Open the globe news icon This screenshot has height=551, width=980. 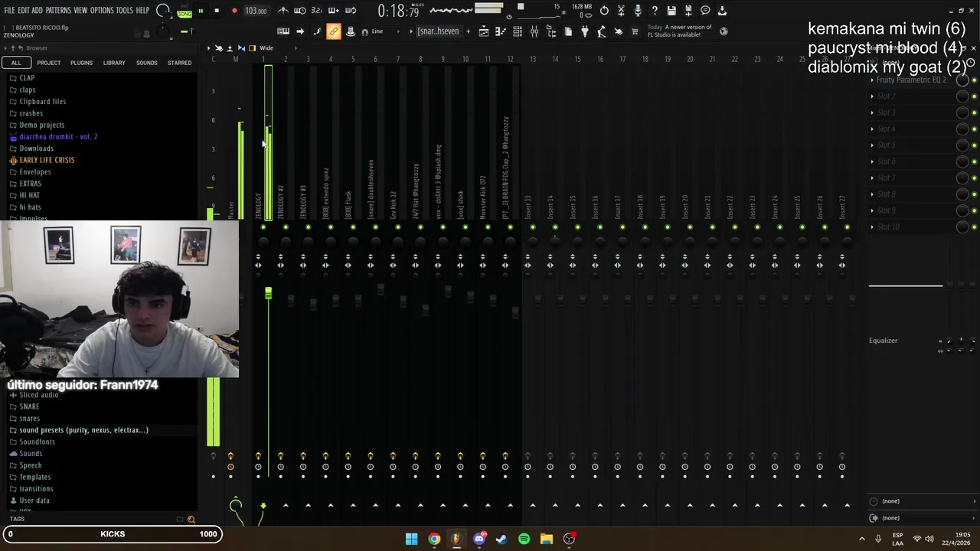click(724, 31)
